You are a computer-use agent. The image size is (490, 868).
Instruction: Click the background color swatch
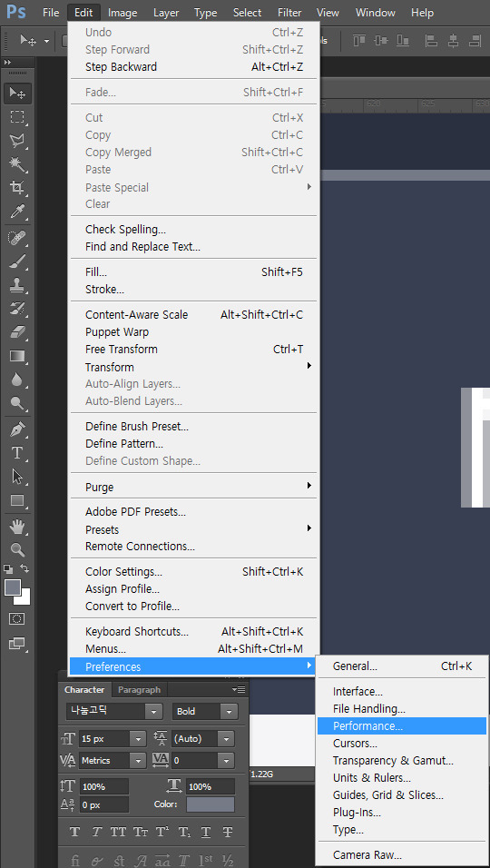25,599
